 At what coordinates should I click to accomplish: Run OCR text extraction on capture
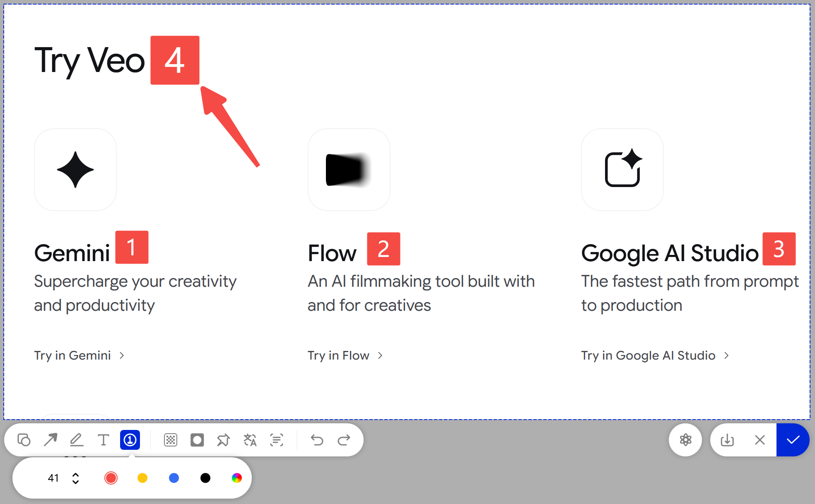pyautogui.click(x=277, y=440)
